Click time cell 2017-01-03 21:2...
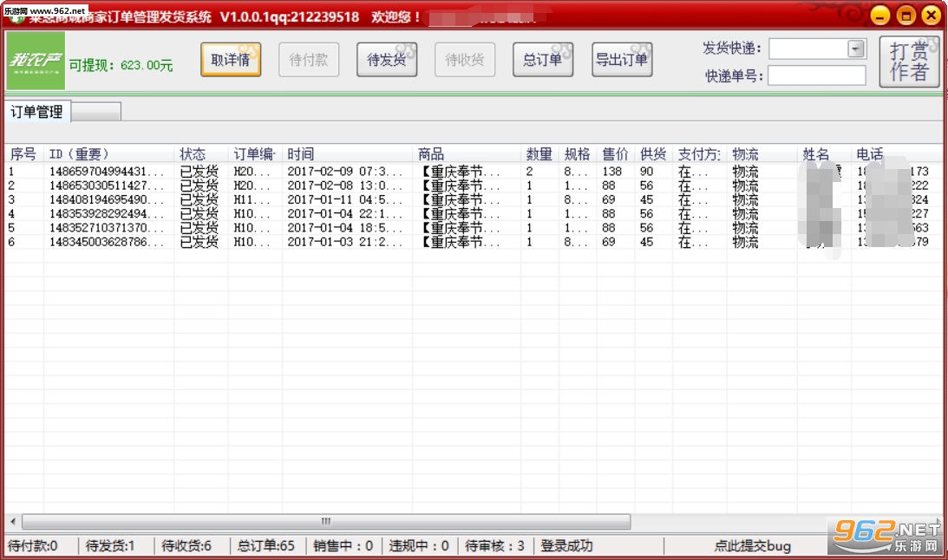The width and height of the screenshot is (948, 560). (x=344, y=242)
